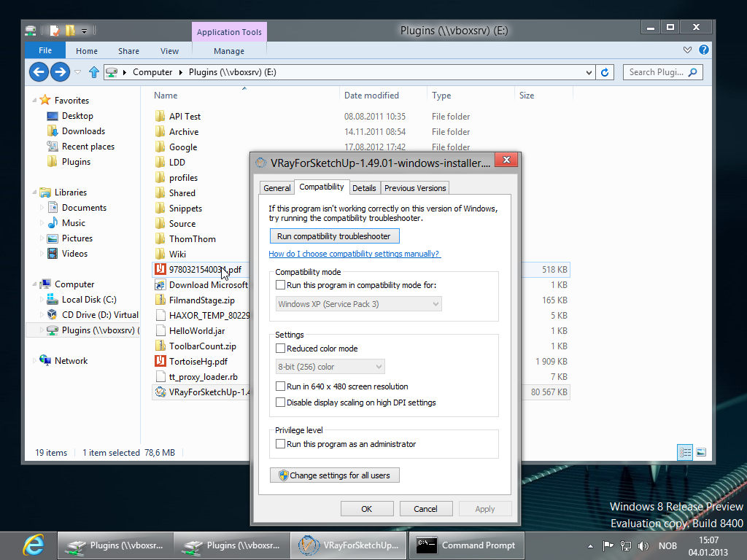Check Run this program as an administrator
Image resolution: width=747 pixels, height=560 pixels.
coord(281,444)
